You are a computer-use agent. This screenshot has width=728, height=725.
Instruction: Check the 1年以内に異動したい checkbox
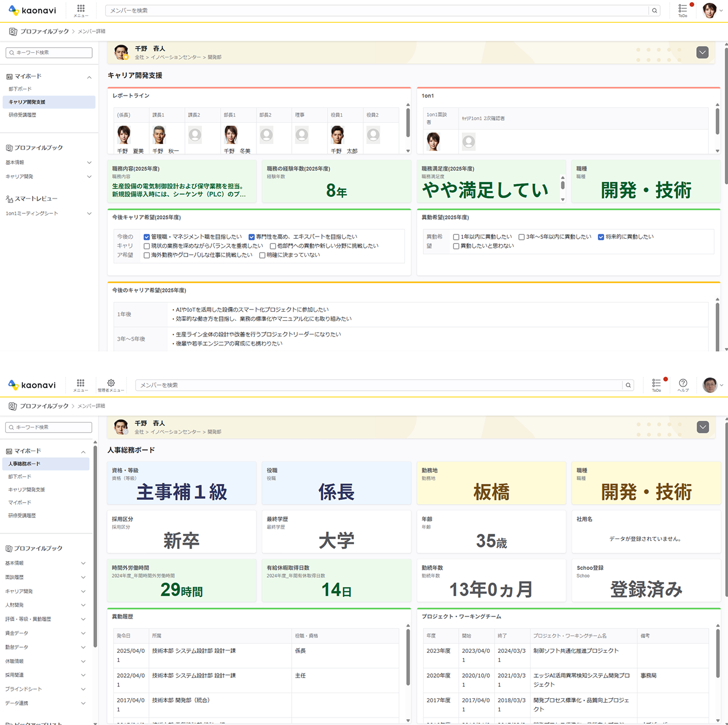(456, 237)
